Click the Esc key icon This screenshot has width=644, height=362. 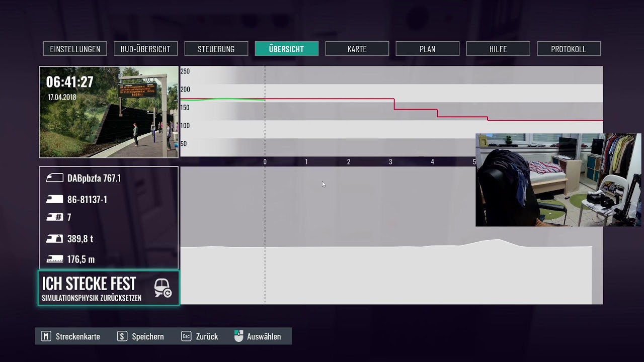click(186, 336)
